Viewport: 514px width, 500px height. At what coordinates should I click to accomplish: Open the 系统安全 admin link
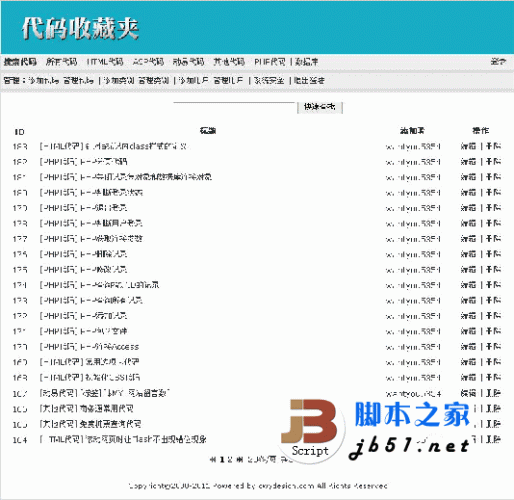click(x=269, y=80)
